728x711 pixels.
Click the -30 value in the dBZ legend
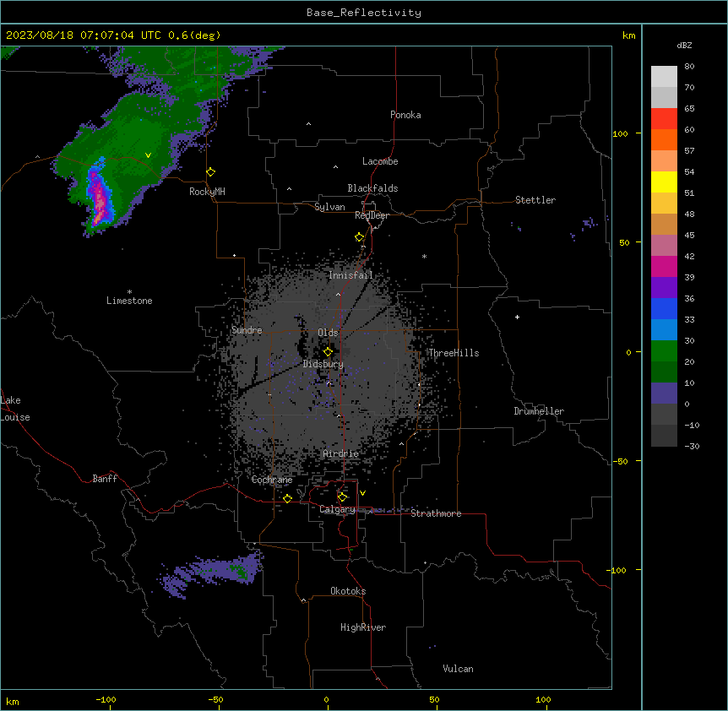[692, 446]
